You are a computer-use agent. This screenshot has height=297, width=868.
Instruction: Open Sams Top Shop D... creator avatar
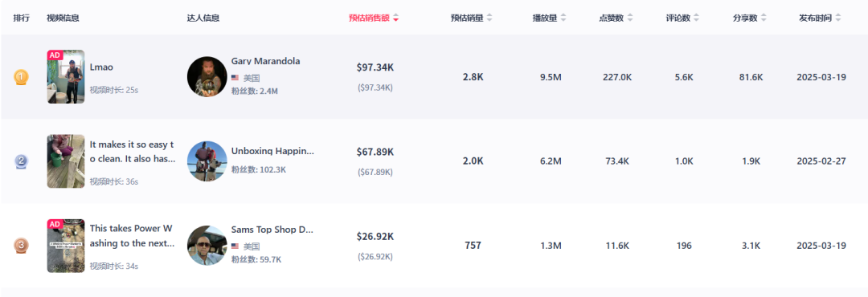pyautogui.click(x=207, y=246)
